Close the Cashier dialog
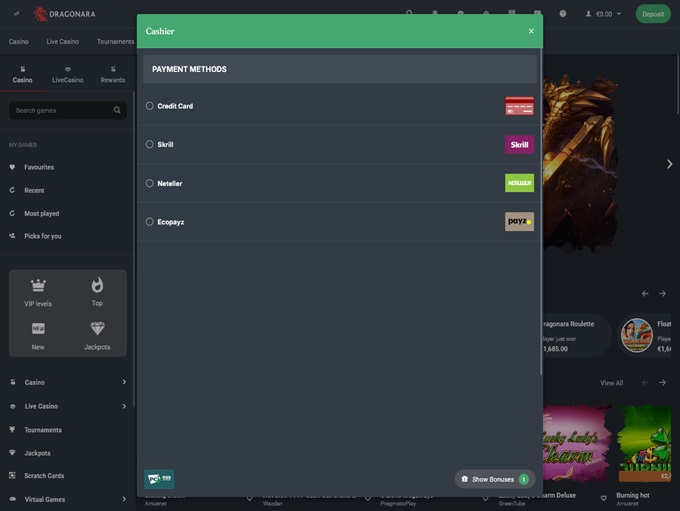Image resolution: width=680 pixels, height=511 pixels. coord(531,31)
